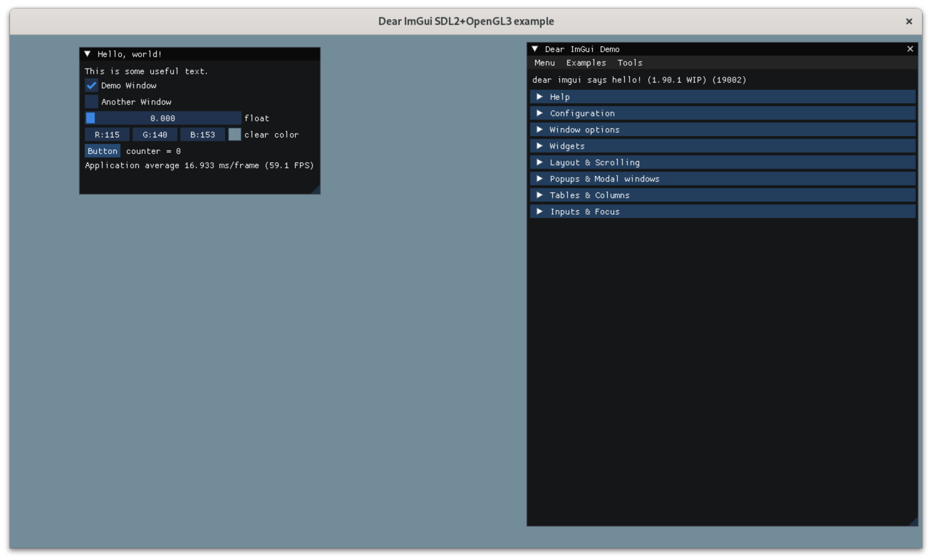Collapse the Hello, world! window triangle
Screen dimensions: 932x560
click(x=88, y=54)
